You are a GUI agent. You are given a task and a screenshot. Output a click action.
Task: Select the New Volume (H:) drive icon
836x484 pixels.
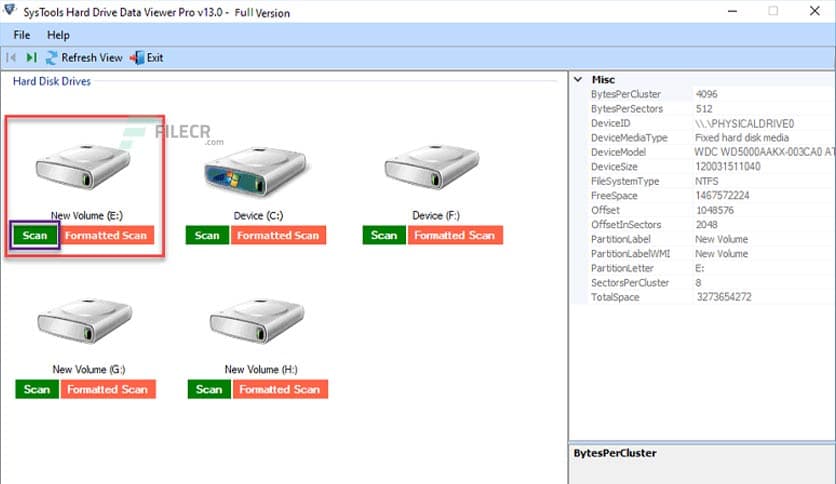[x=257, y=320]
